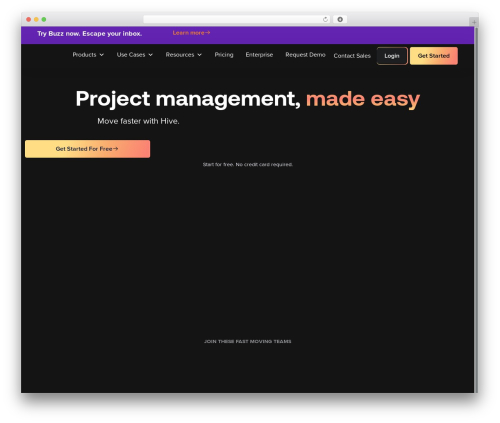Expand the Products dropdown menu
This screenshot has width=500, height=423.
(88, 55)
